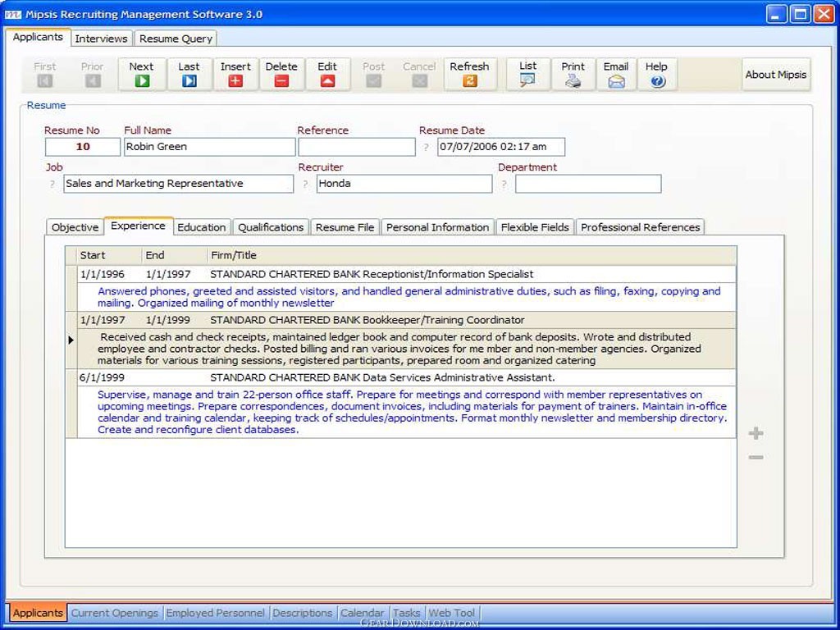Image resolution: width=840 pixels, height=630 pixels.
Task: Select the Bookkeeper/Training Coordinator row
Action: point(407,321)
